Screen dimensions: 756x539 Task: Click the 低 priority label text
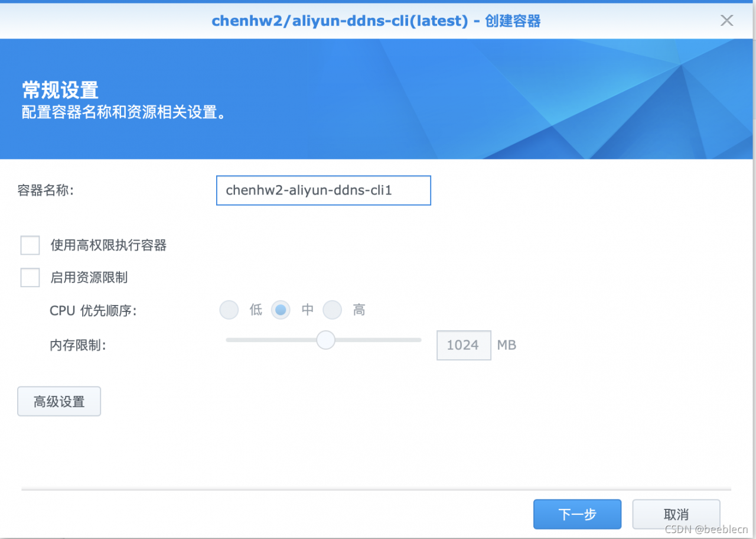256,310
